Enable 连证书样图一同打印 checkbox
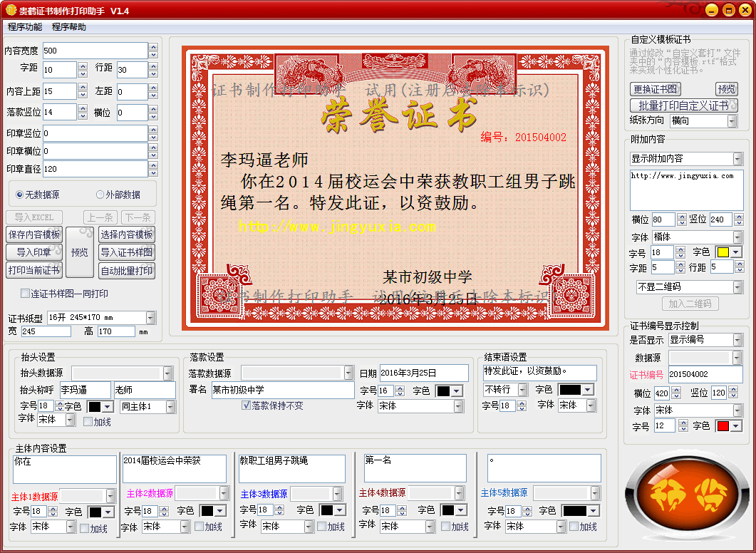This screenshot has width=756, height=553. tap(25, 294)
